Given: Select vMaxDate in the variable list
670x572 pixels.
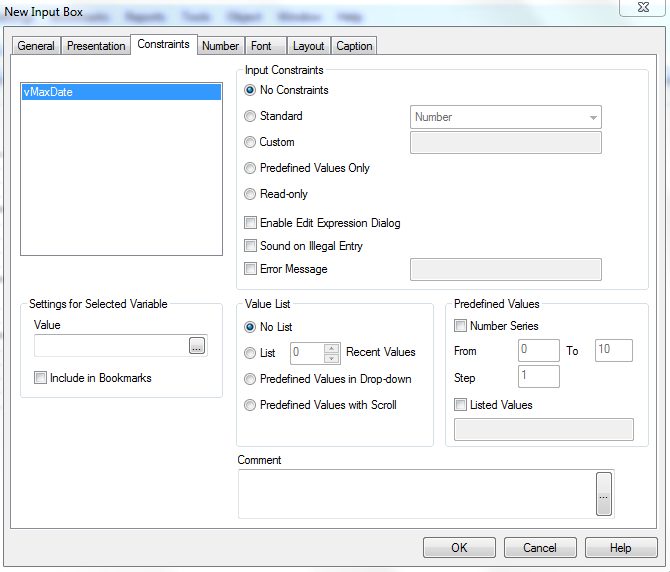Looking at the screenshot, I should click(121, 92).
